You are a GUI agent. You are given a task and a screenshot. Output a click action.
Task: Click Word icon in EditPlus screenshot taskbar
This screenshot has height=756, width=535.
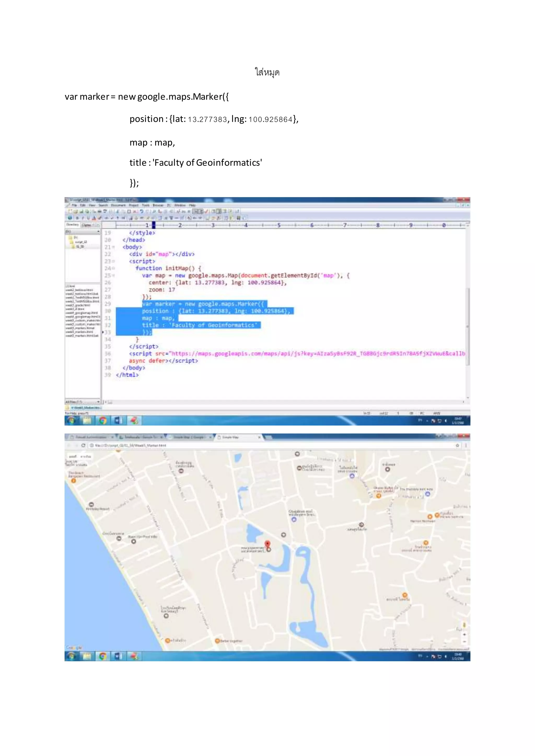click(118, 421)
